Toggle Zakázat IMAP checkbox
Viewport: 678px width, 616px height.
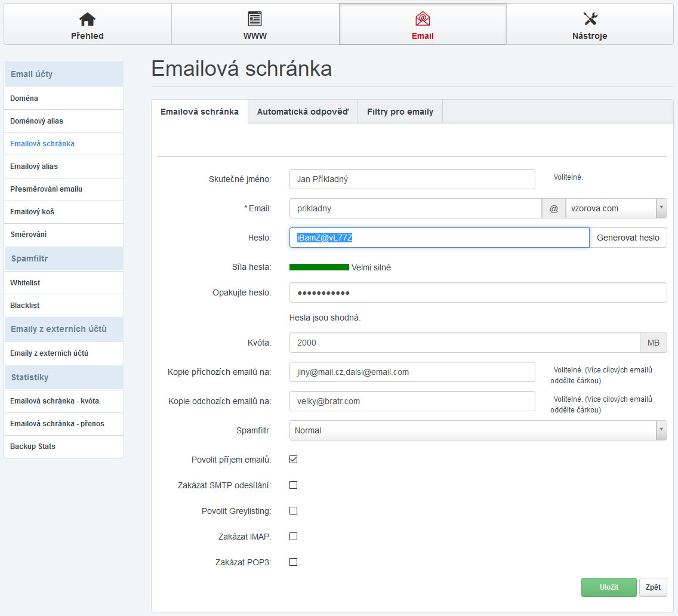click(293, 537)
